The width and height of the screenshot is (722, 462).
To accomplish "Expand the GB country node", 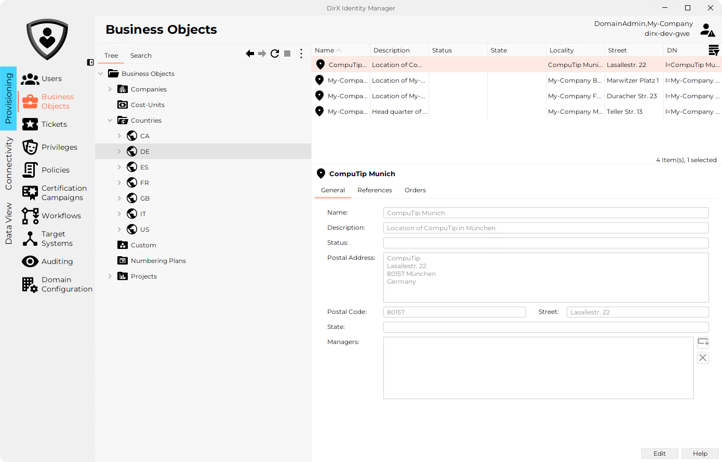I will click(x=119, y=198).
